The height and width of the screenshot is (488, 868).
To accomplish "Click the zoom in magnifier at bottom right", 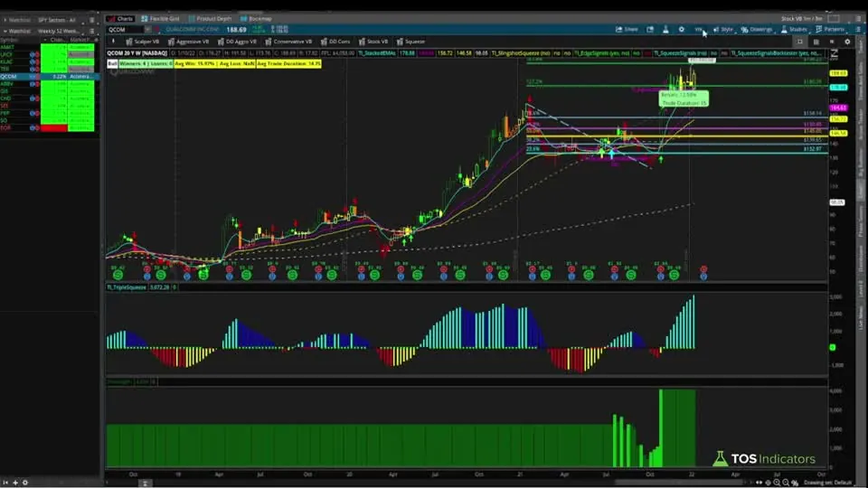I will (777, 483).
